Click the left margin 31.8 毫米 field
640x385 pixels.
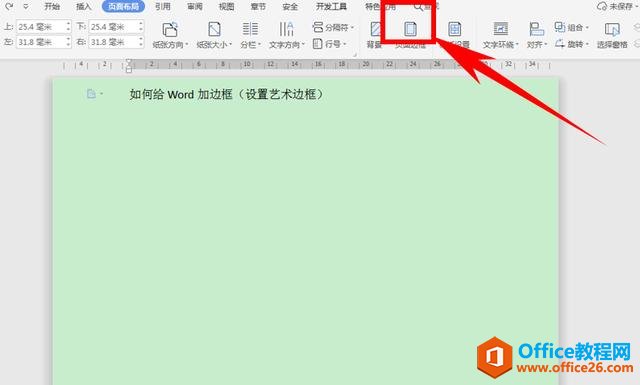point(40,42)
